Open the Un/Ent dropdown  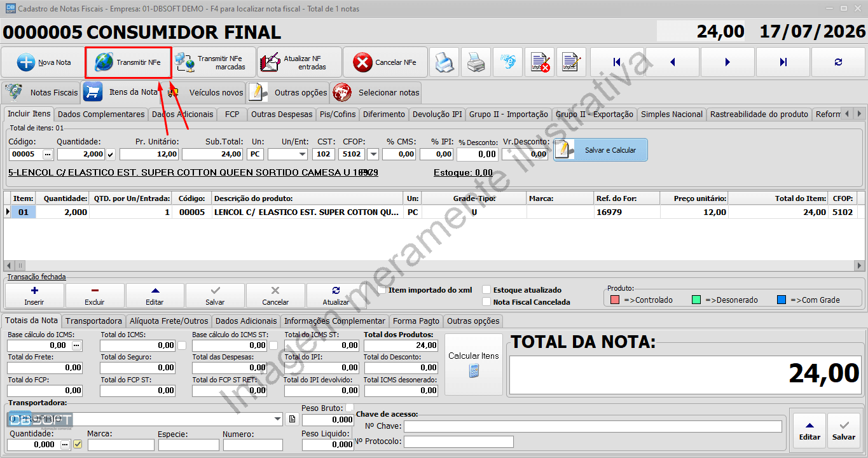pos(301,154)
